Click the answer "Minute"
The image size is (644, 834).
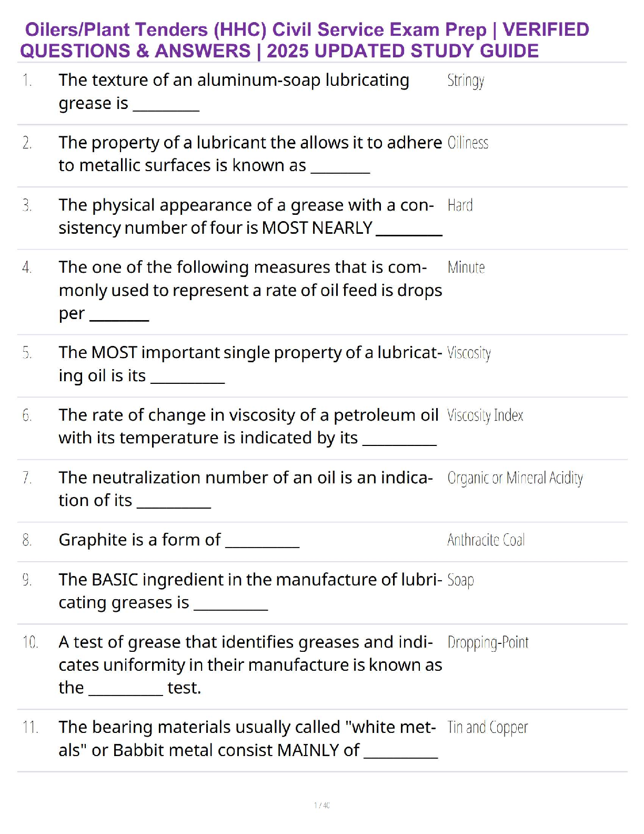point(466,267)
